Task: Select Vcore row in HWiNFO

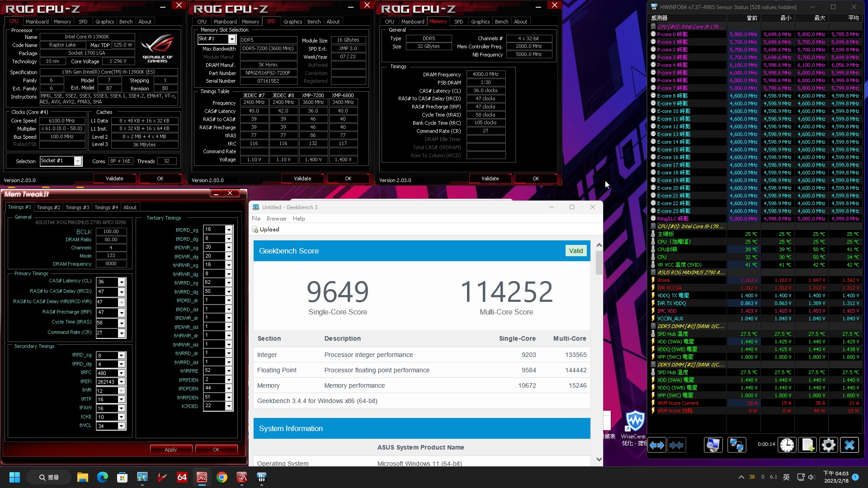Action: 755,280
